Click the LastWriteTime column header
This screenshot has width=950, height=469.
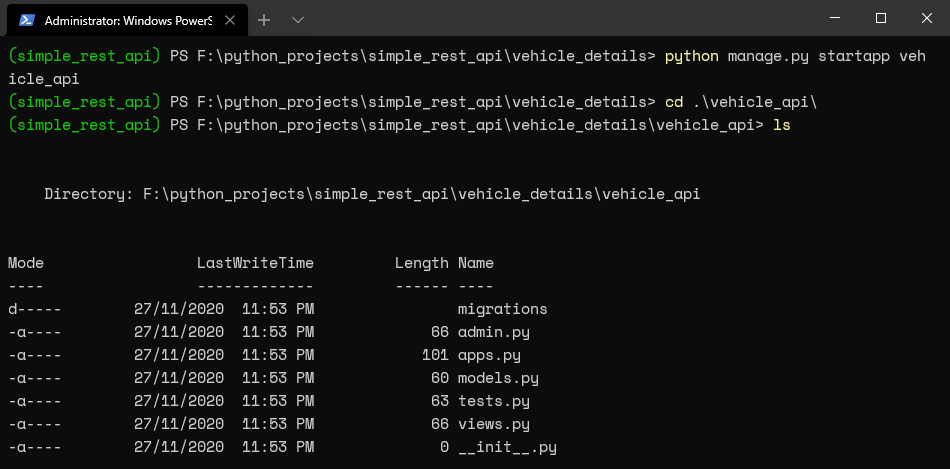point(255,263)
